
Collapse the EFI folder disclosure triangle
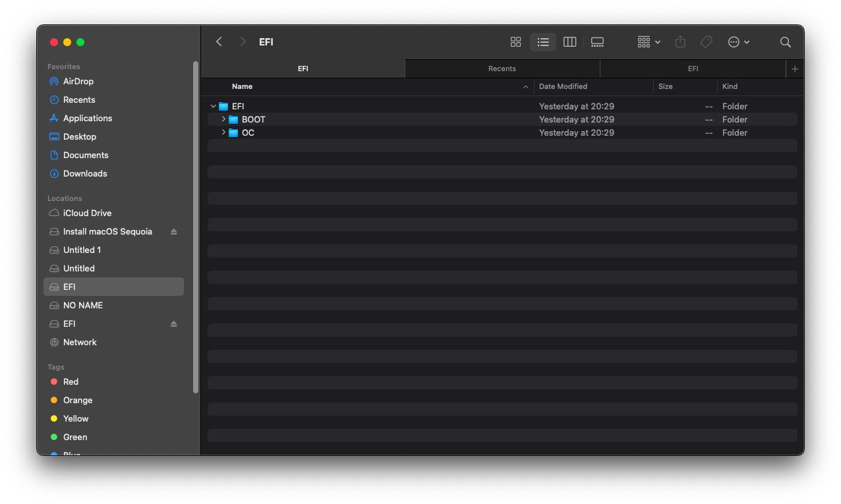click(x=213, y=106)
